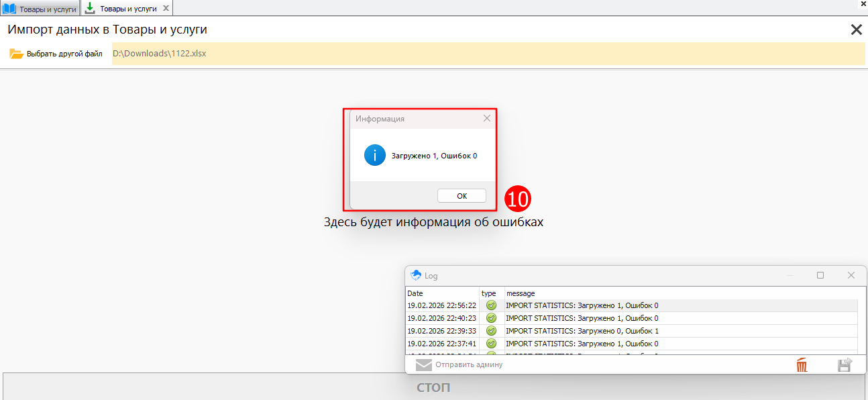
Task: Click the blue info icon in the dialog
Action: tap(374, 155)
